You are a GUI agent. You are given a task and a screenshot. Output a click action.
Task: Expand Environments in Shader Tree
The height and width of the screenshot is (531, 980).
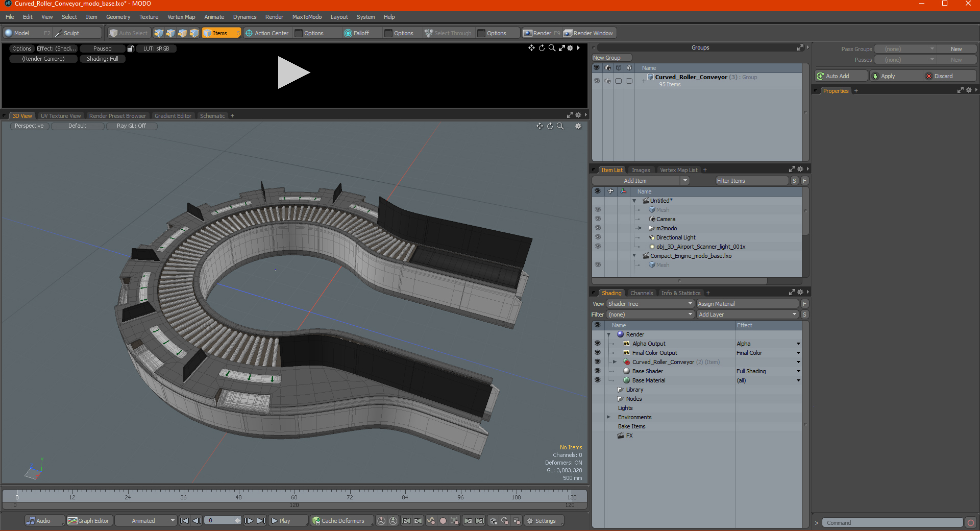click(x=608, y=417)
